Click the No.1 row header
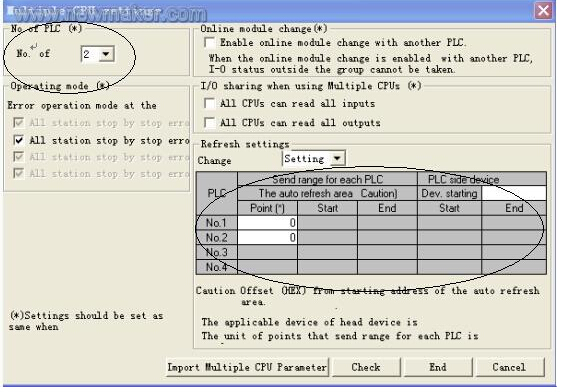The width and height of the screenshot is (570, 392). pyautogui.click(x=217, y=223)
